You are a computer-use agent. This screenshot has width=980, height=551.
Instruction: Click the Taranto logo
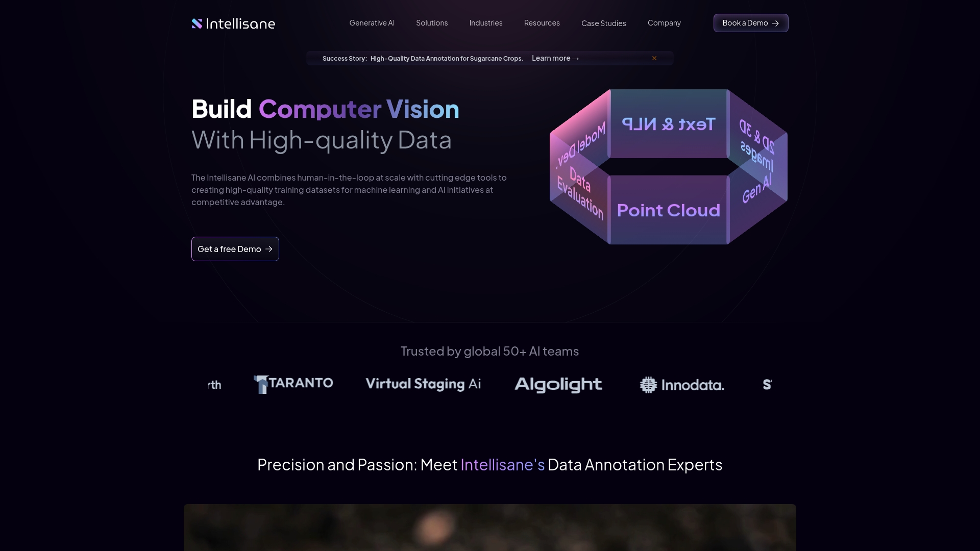[x=293, y=384]
